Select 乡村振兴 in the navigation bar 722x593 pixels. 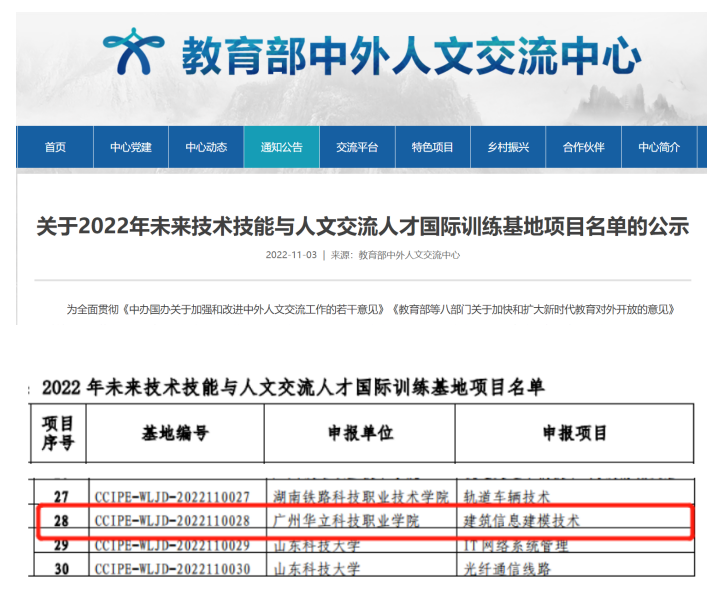coord(508,147)
